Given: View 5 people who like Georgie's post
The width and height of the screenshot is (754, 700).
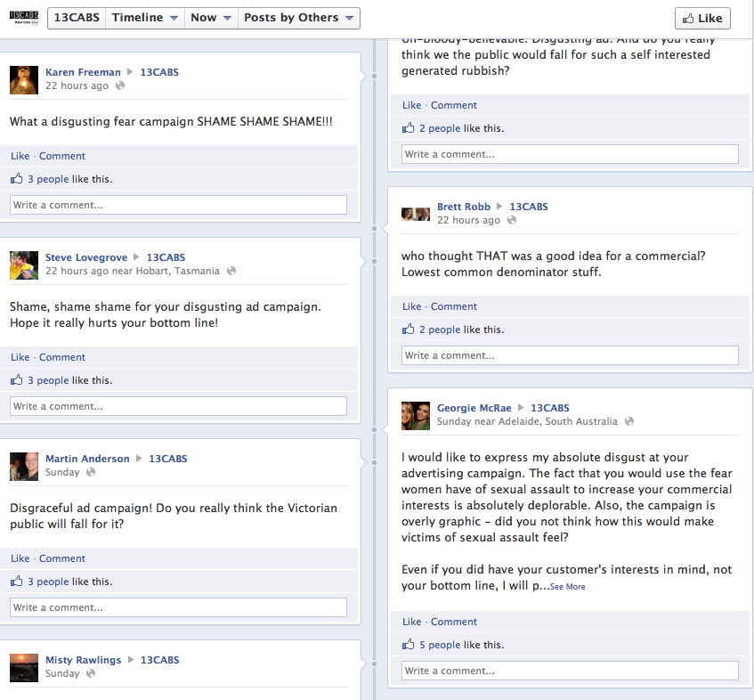Looking at the screenshot, I should [x=440, y=645].
